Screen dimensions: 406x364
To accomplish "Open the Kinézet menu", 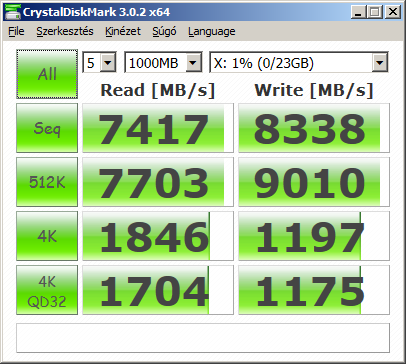I will (123, 31).
